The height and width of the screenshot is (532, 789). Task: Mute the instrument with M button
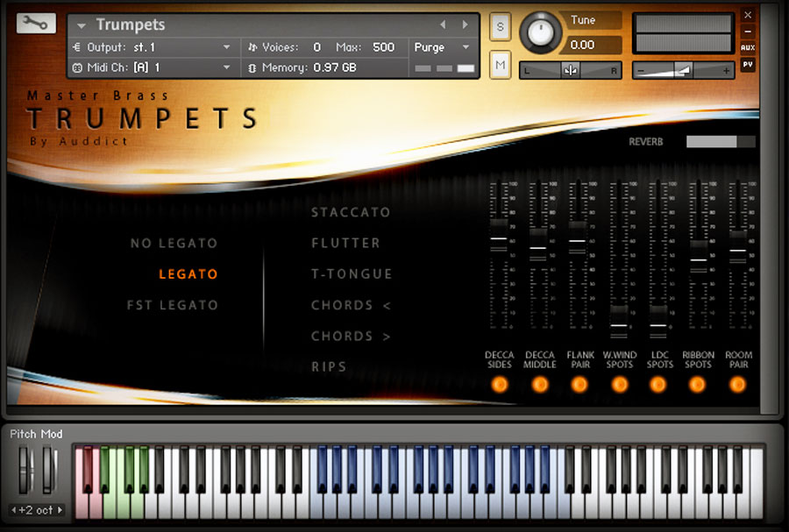point(501,64)
